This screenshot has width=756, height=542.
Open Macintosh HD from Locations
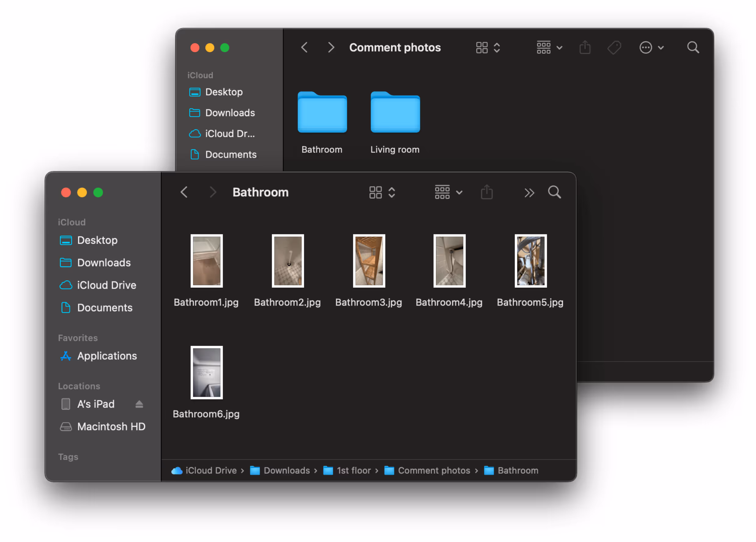(111, 426)
